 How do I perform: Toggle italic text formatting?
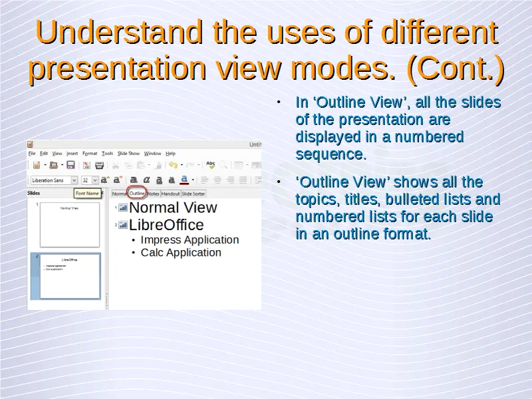(x=146, y=180)
